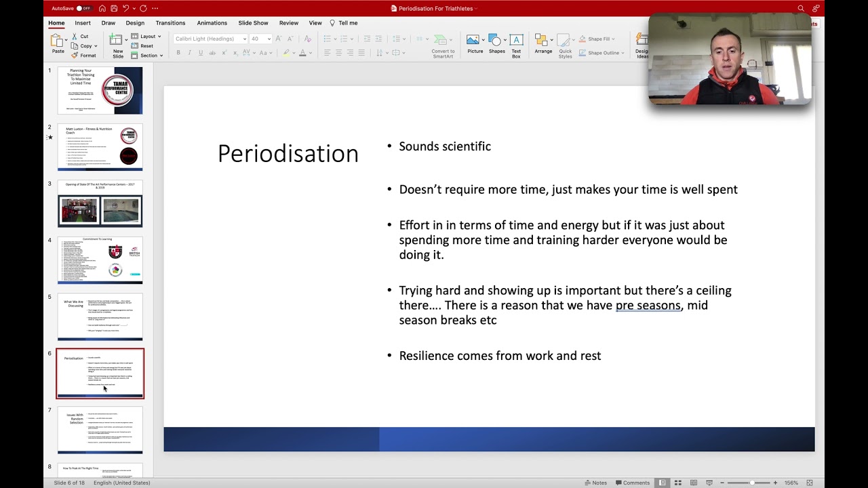Insert a Text Box
This screenshot has width=868, height=488.
[x=516, y=45]
